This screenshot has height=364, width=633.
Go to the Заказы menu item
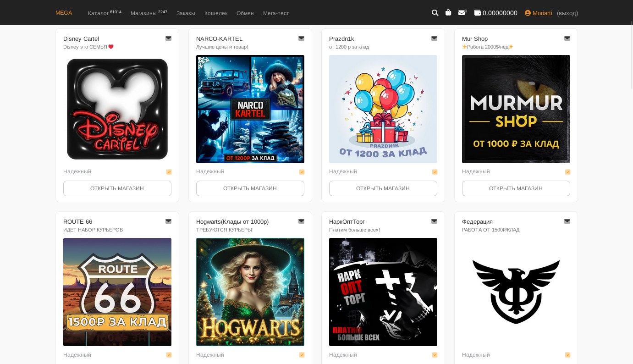(x=186, y=13)
